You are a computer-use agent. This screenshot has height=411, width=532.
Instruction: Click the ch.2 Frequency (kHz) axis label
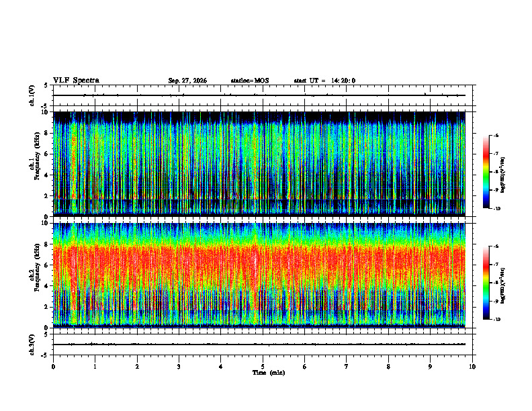click(36, 275)
